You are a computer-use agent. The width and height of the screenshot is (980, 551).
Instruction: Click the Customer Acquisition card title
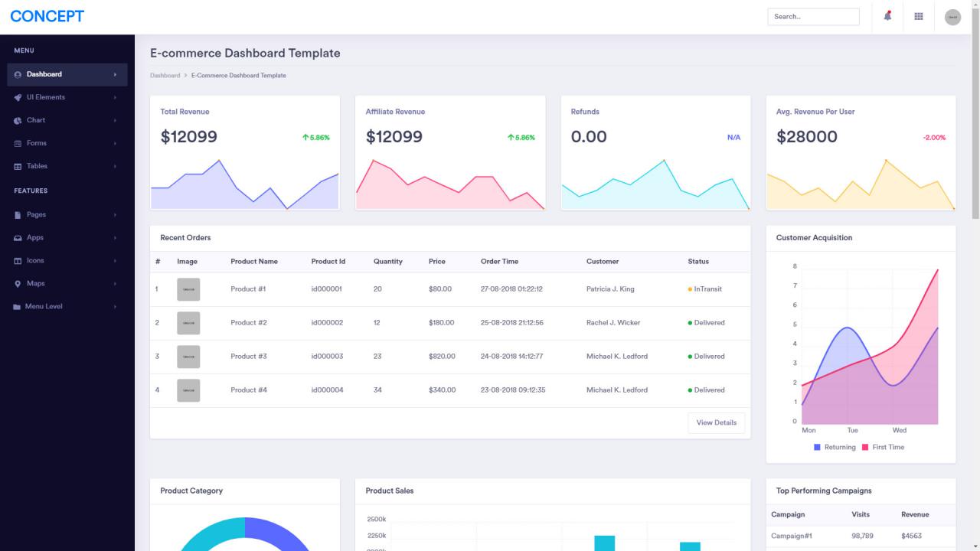[x=814, y=238]
